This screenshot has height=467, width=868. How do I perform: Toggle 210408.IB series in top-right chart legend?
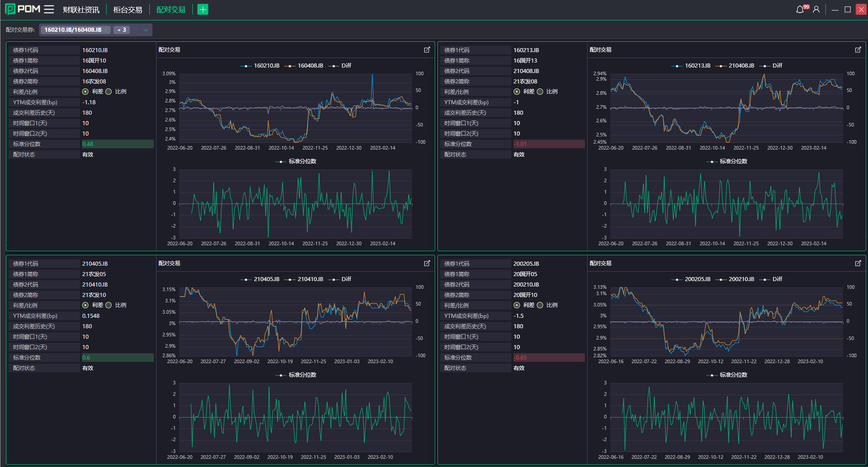tap(736, 66)
